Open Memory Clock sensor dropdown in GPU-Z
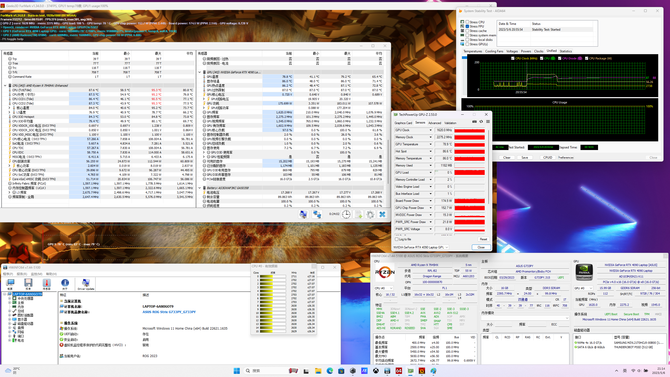 point(430,137)
